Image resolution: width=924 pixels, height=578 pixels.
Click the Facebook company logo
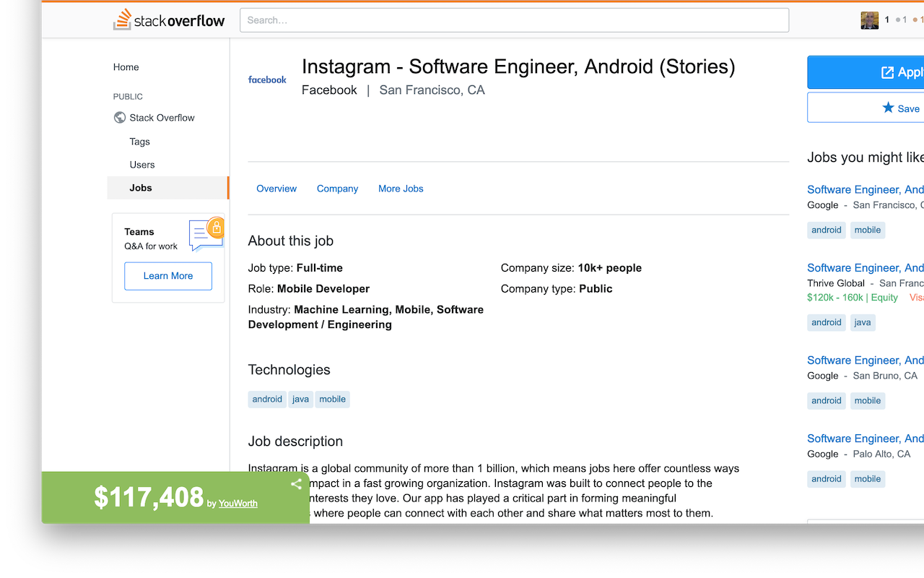[x=267, y=79]
